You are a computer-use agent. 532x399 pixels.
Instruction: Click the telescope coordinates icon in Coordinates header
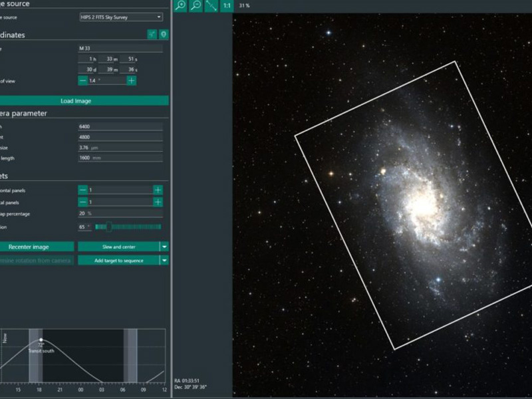[x=152, y=35]
